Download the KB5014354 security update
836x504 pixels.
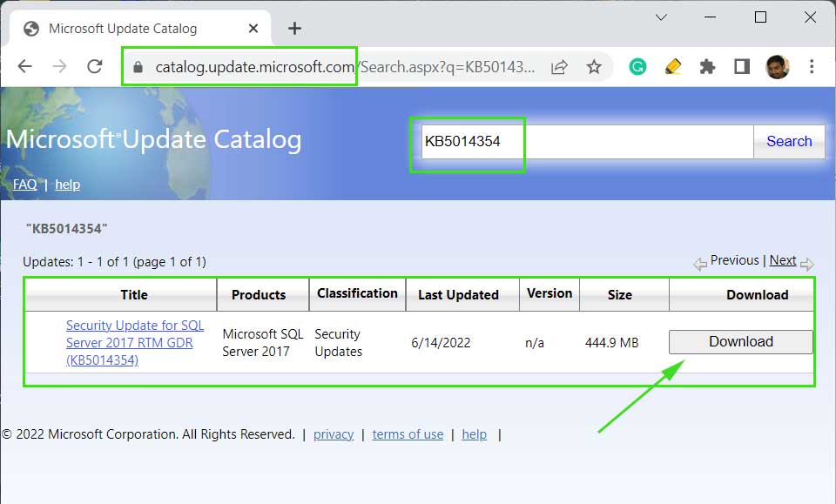point(741,342)
